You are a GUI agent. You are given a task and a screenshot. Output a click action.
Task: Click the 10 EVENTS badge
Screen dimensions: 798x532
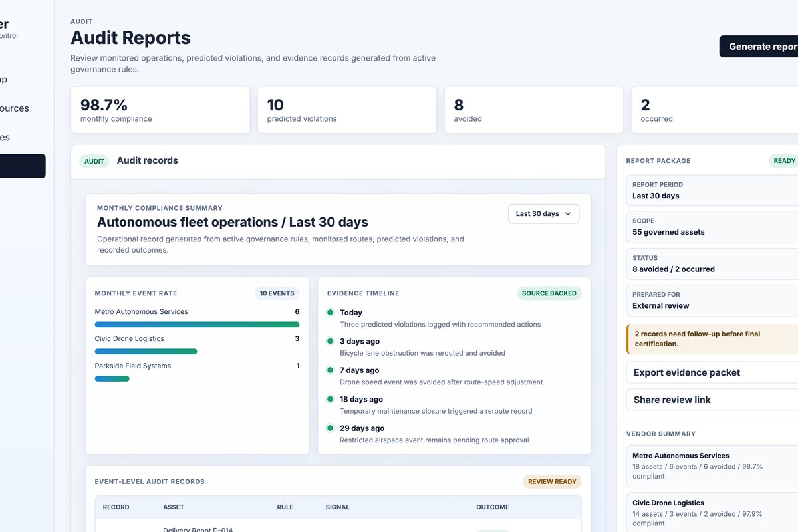[x=277, y=293]
